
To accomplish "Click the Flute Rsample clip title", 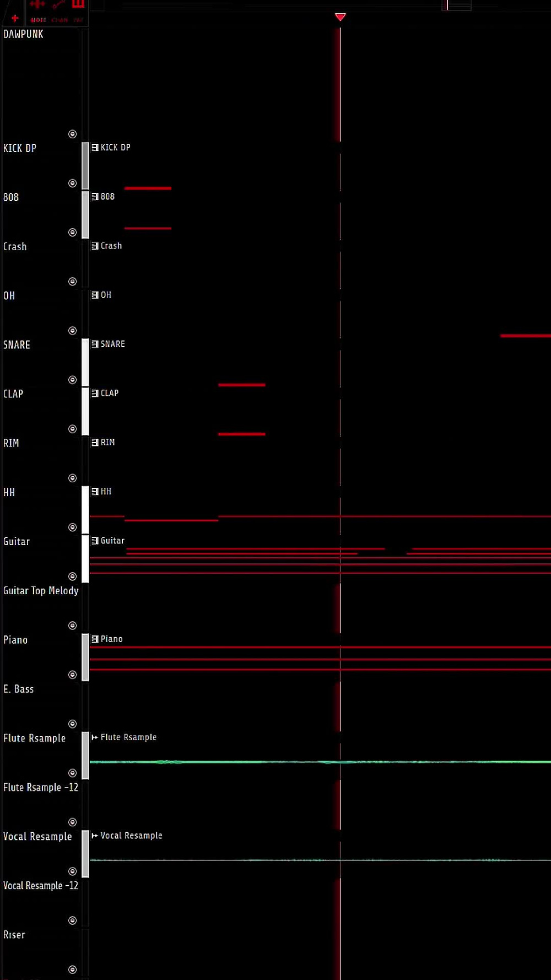I will (x=128, y=737).
